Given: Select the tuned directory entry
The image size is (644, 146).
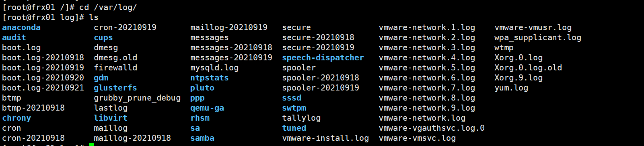Looking at the screenshot, I should [294, 128].
